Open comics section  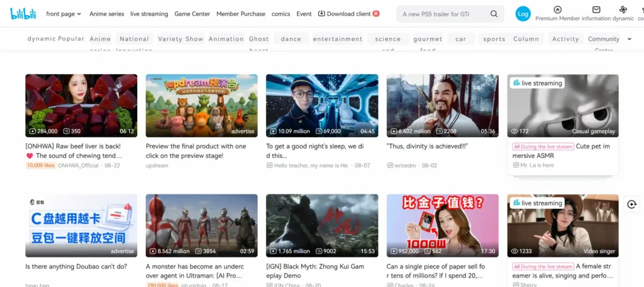[x=281, y=14]
